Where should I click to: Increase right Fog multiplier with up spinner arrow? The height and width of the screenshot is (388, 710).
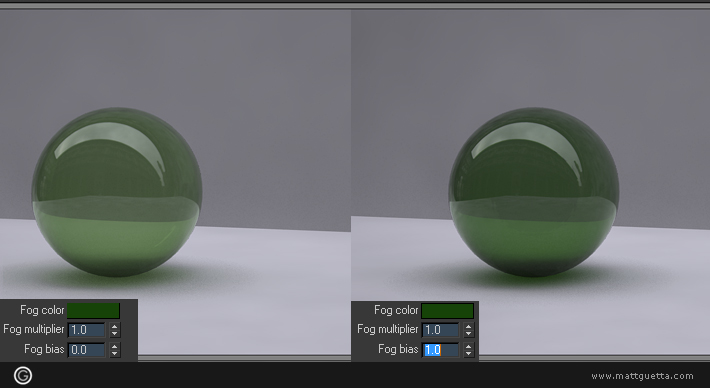(x=469, y=326)
